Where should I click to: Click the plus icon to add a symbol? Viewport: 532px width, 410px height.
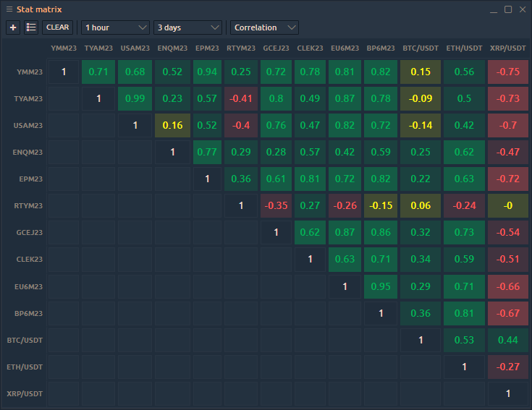click(x=13, y=27)
